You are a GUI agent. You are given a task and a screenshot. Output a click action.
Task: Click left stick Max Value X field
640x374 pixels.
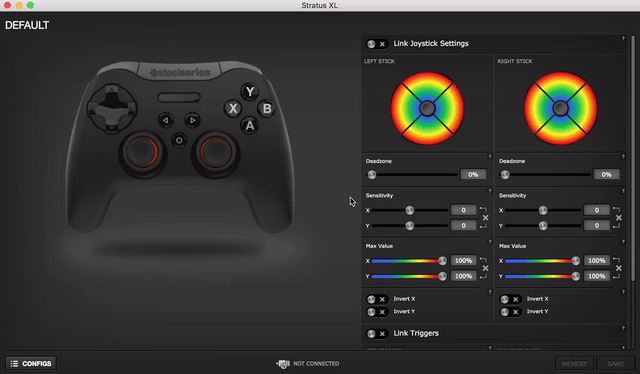click(x=463, y=260)
